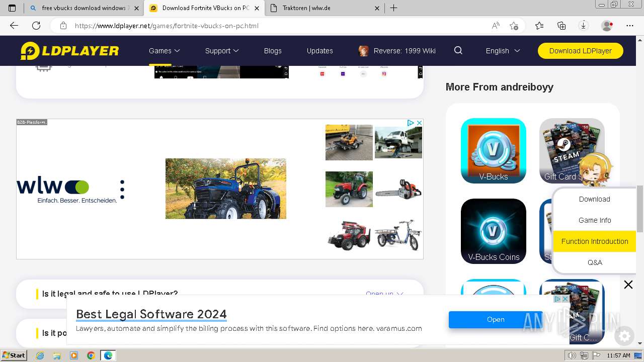Viewport: 644px width, 362px height.
Task: View site information padlock icon
Action: click(x=63, y=26)
